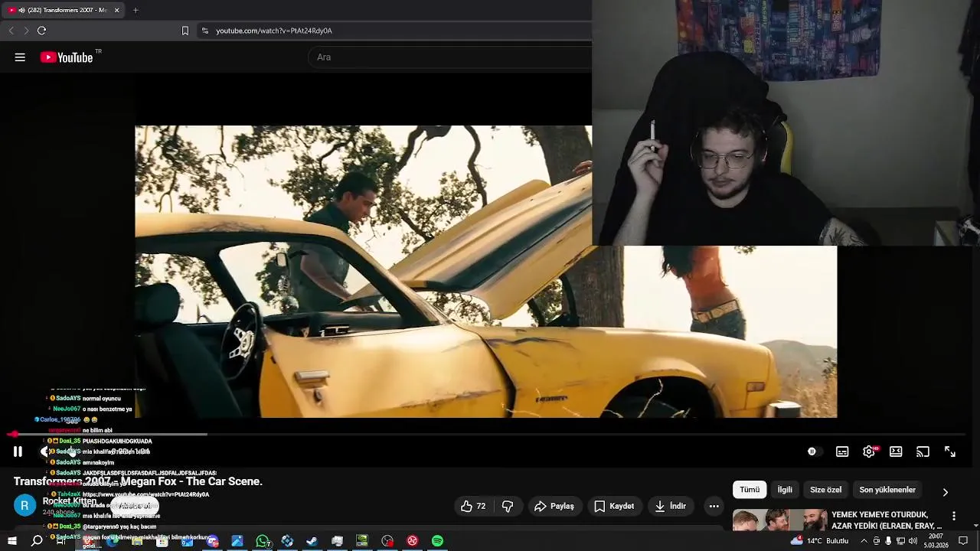Expand more filter chips with right chevron
Viewport: 980px width, 551px height.
point(945,492)
